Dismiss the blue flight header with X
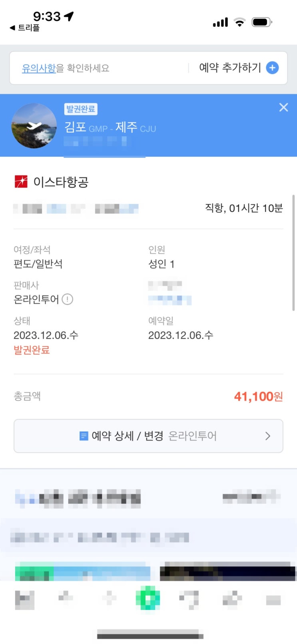297x644 pixels. tap(283, 107)
